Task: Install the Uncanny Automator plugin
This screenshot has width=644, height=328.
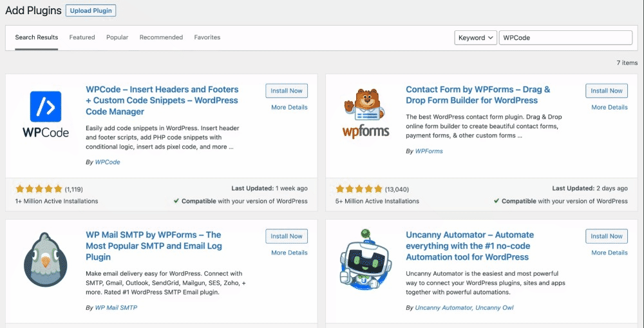Action: click(x=607, y=236)
